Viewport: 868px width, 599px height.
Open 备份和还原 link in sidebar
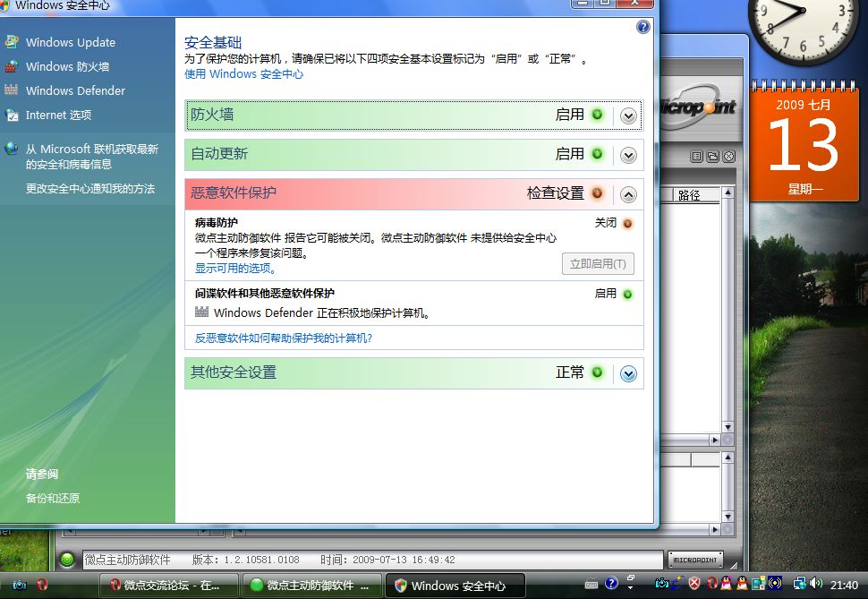click(53, 498)
